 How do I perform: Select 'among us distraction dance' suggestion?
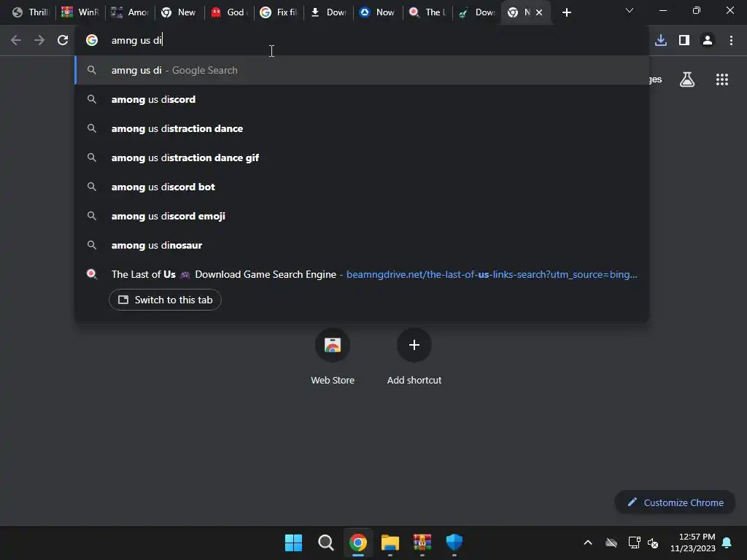point(362,128)
